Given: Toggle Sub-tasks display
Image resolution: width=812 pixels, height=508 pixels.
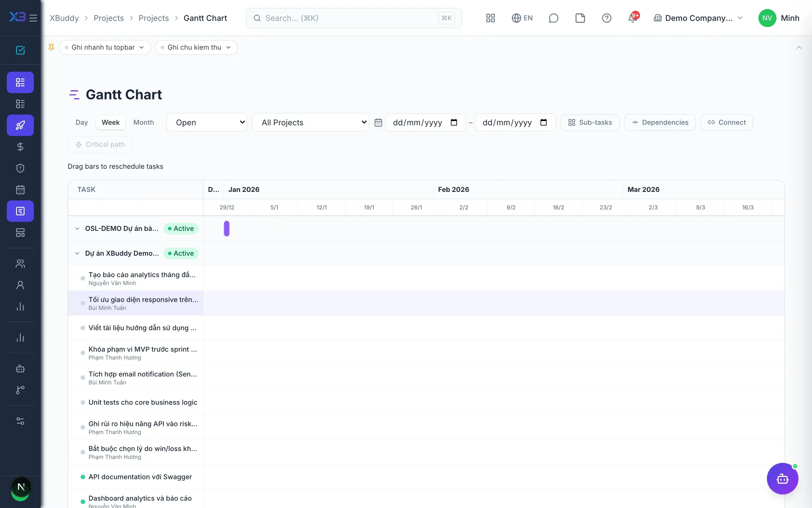Looking at the screenshot, I should [590, 123].
